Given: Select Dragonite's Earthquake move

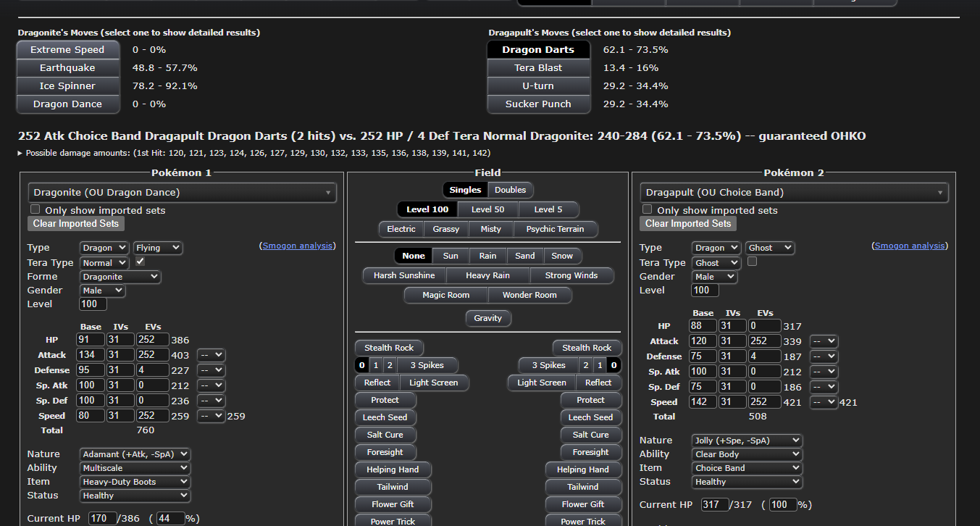Looking at the screenshot, I should point(67,68).
